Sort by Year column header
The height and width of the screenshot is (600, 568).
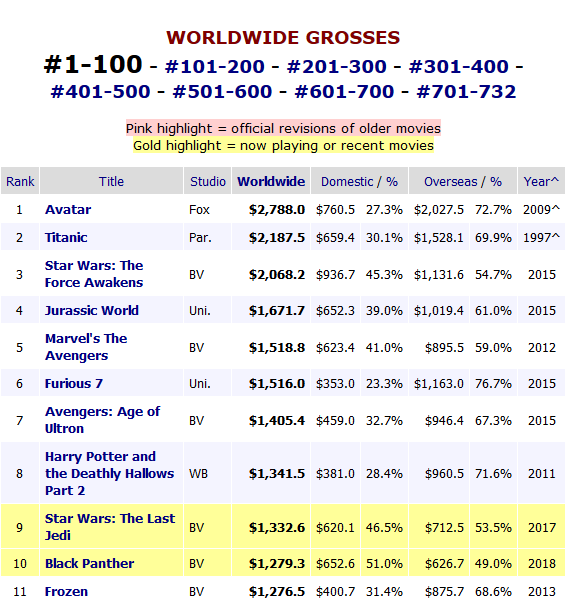point(541,181)
